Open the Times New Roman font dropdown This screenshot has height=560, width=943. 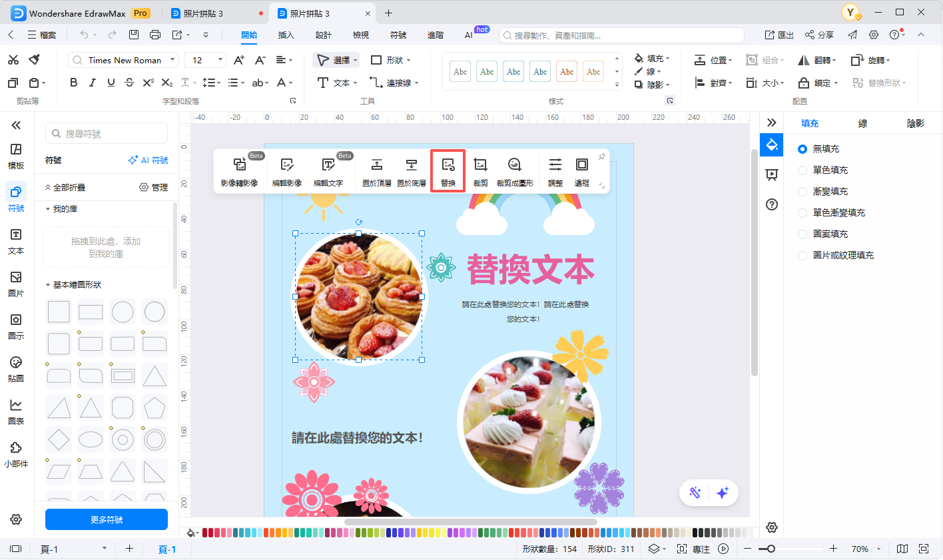[172, 60]
